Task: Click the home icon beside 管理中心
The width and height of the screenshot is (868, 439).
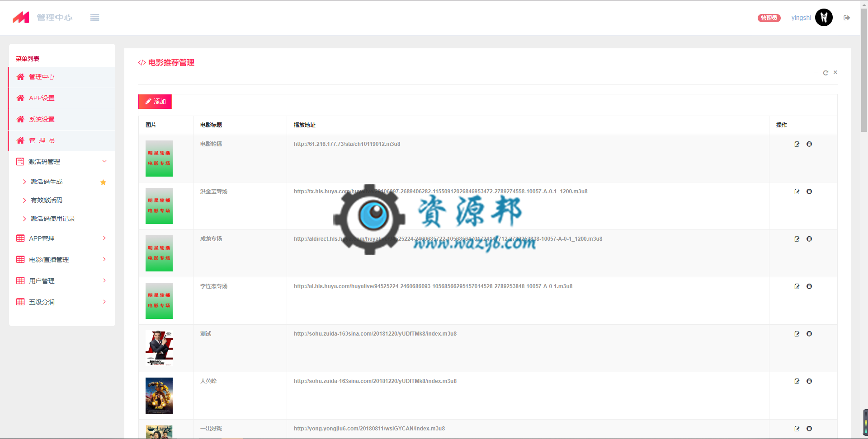Action: click(20, 77)
